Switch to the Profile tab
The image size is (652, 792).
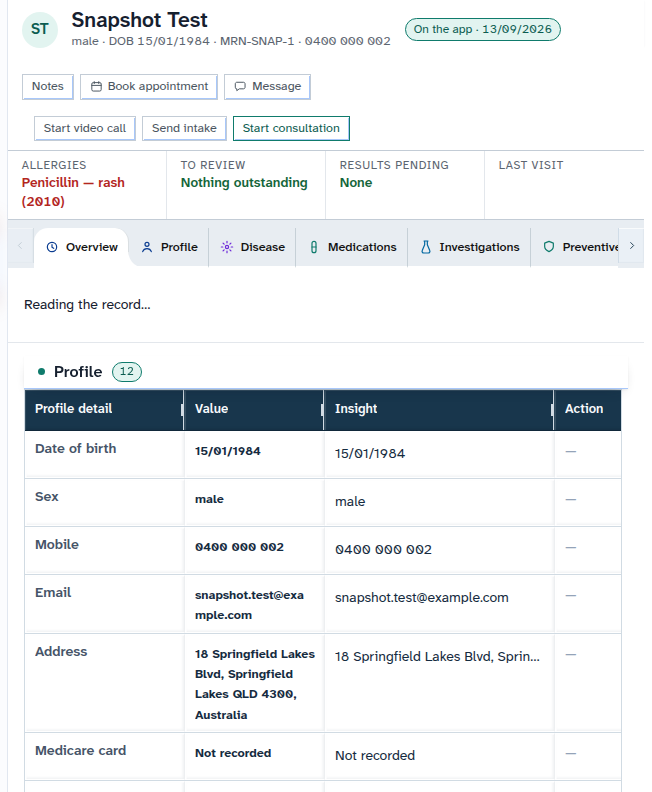(169, 247)
